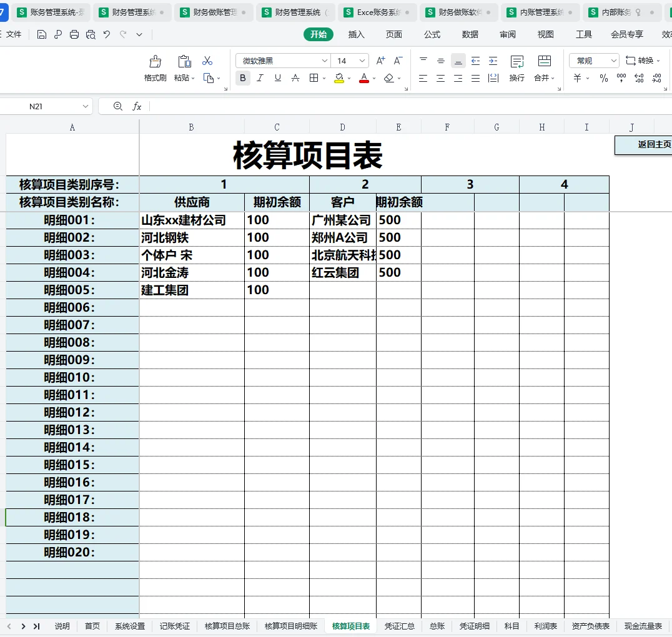This screenshot has width=672, height=637.
Task: Click the fx formula bar button
Action: point(137,106)
